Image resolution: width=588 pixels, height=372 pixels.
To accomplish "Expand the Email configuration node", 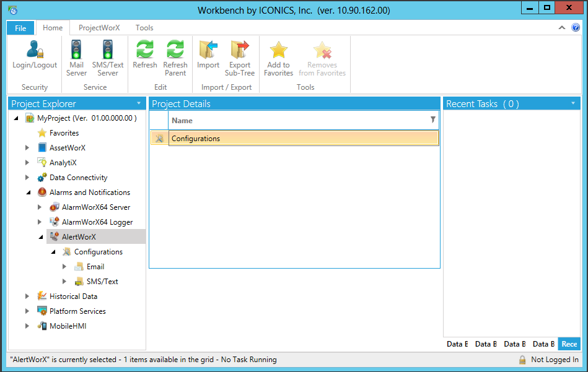I will (64, 267).
